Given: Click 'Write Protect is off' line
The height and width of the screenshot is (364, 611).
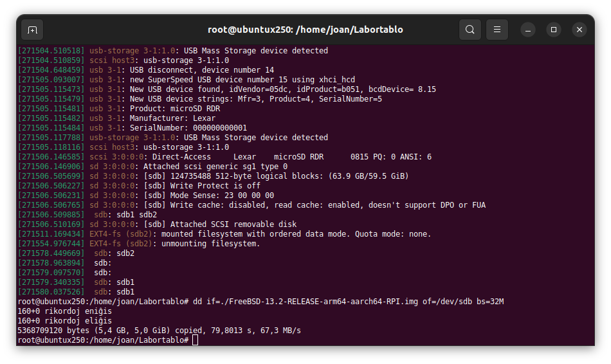Looking at the screenshot, I should point(139,186).
